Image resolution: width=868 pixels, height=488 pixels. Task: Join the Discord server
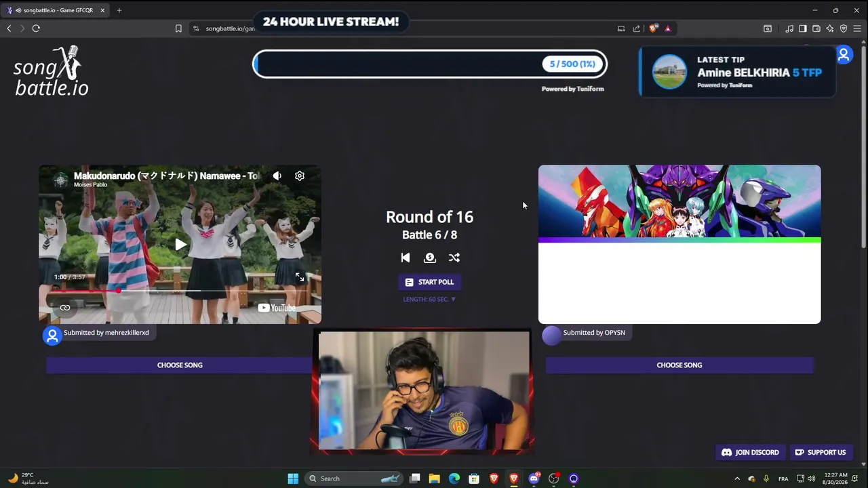click(x=750, y=452)
